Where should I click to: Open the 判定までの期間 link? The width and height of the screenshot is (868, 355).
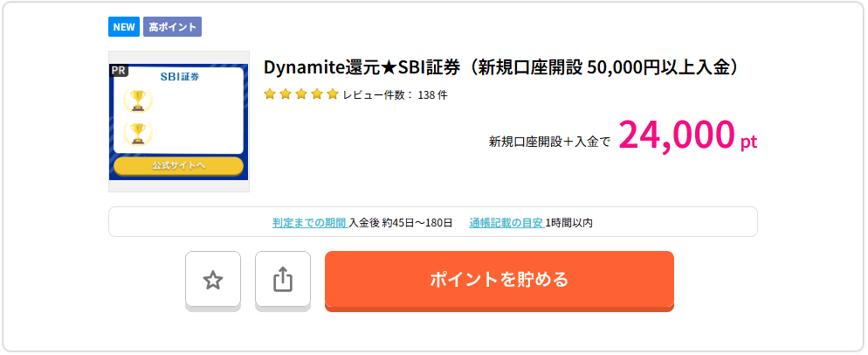(x=309, y=222)
